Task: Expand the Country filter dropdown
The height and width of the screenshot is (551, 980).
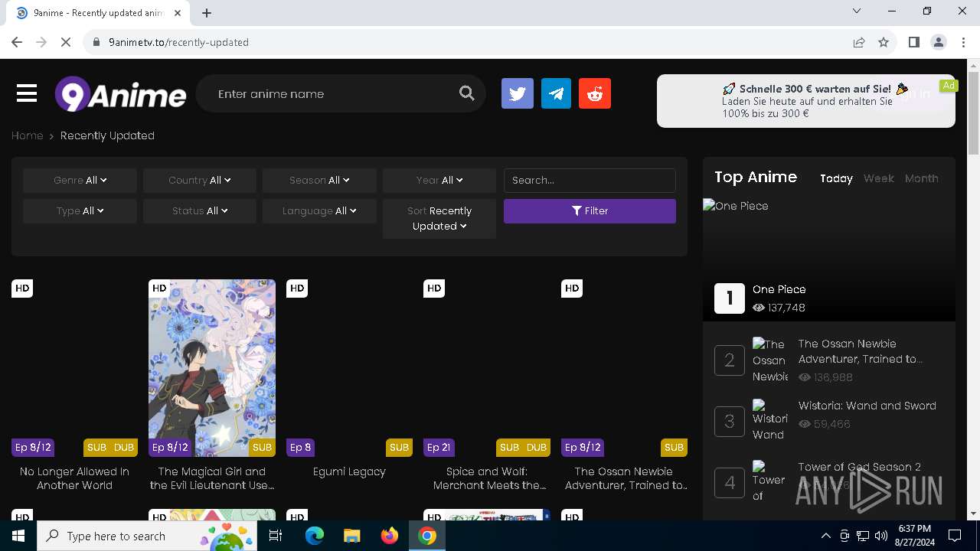Action: coord(200,181)
